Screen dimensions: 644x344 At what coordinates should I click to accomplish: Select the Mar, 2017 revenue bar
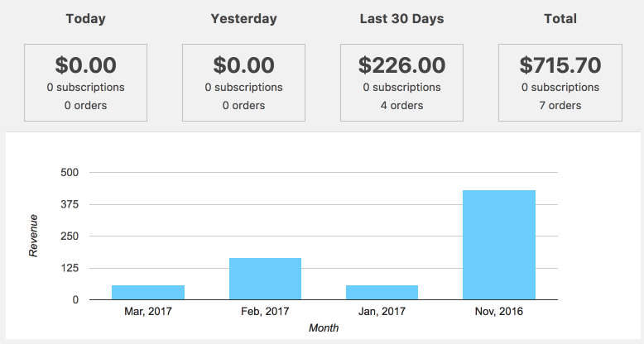pyautogui.click(x=148, y=292)
